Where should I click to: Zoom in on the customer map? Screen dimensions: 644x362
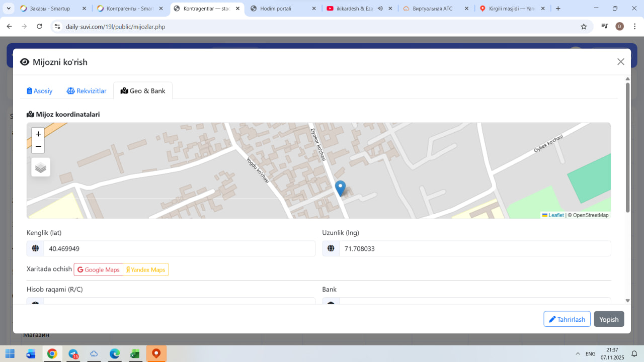pyautogui.click(x=38, y=134)
